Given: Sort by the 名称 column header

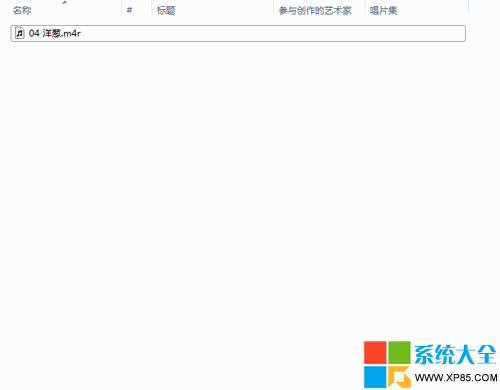Looking at the screenshot, I should tap(22, 10).
